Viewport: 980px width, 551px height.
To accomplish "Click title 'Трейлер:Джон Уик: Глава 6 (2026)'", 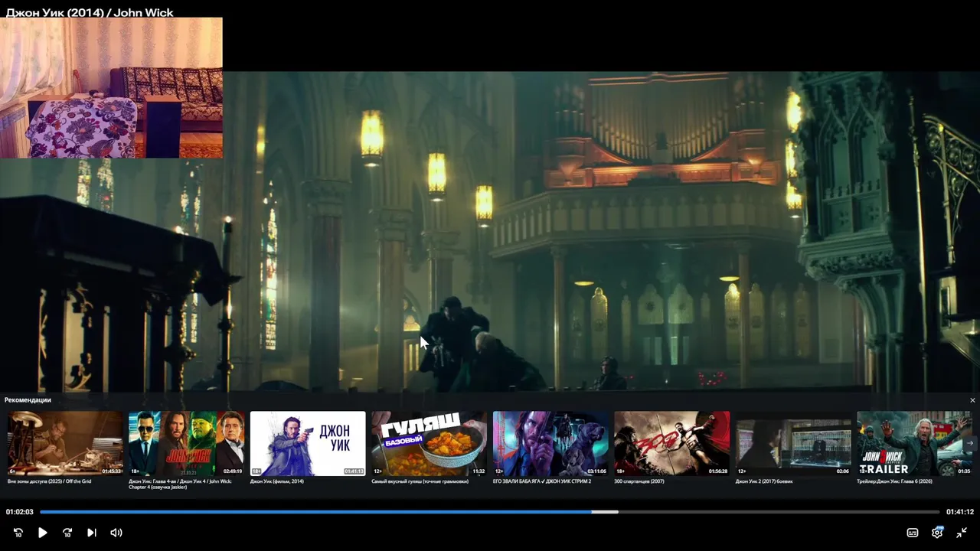I will (x=894, y=481).
